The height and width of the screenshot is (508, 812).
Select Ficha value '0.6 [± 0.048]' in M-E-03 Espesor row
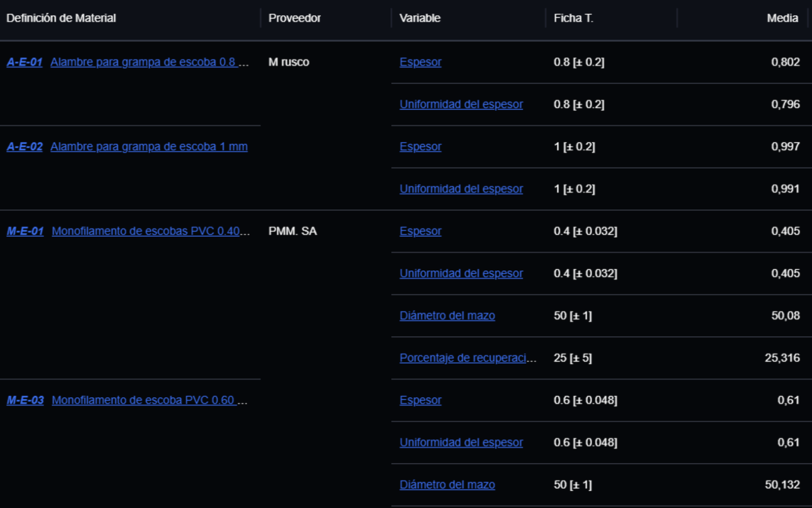pos(586,400)
